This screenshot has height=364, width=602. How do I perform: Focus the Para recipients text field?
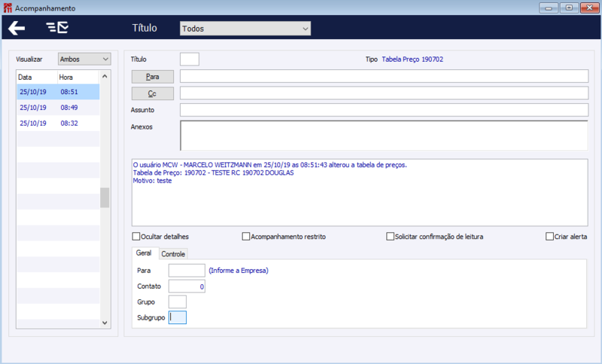point(384,76)
